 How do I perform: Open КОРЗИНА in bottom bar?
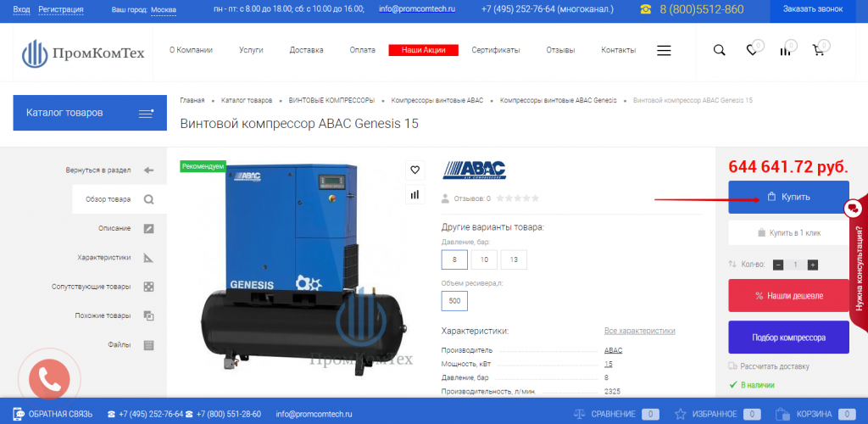pyautogui.click(x=816, y=414)
